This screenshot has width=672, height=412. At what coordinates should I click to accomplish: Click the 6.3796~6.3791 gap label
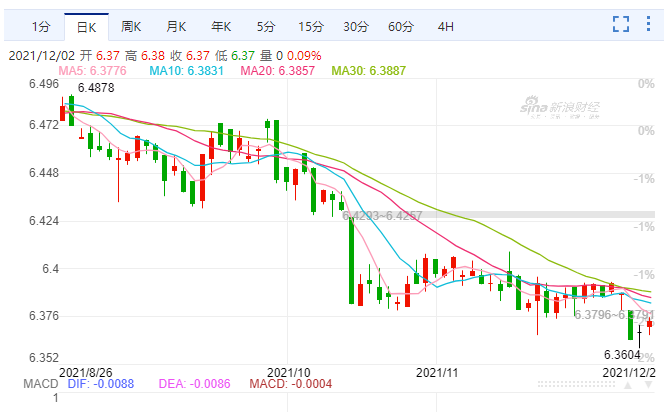pos(614,315)
